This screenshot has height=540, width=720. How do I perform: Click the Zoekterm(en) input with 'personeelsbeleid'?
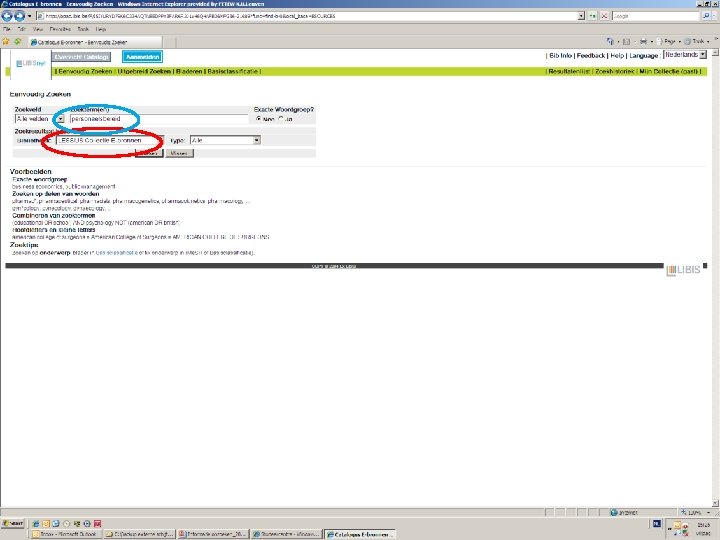point(159,119)
